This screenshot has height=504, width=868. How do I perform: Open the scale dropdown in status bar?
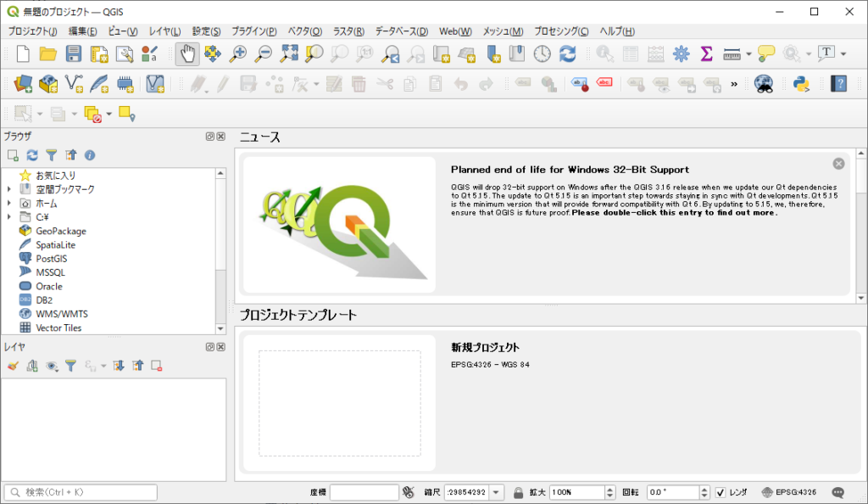(x=496, y=492)
